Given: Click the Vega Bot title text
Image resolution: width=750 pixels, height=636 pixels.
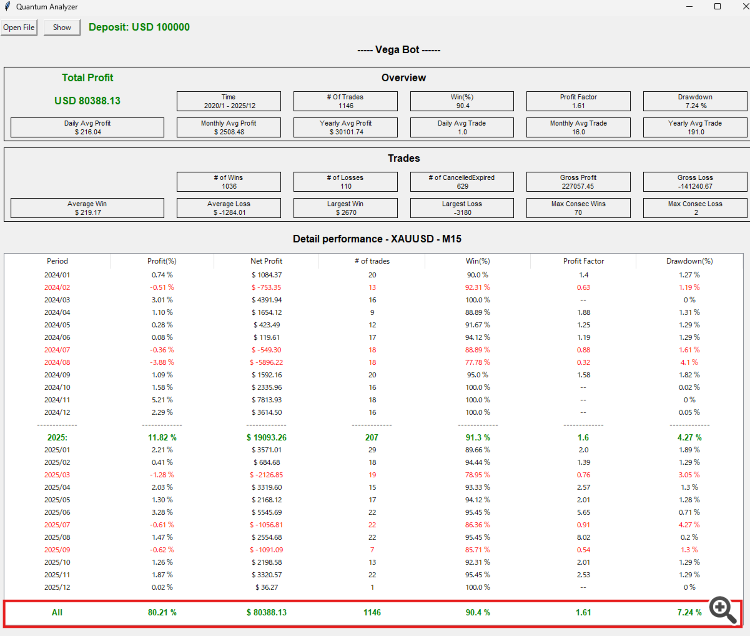Looking at the screenshot, I should pos(397,50).
